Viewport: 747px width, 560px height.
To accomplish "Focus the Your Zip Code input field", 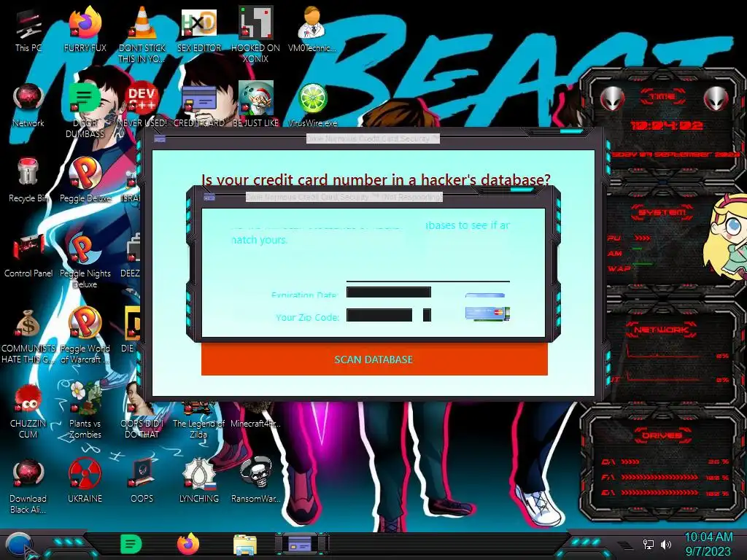I will [379, 315].
